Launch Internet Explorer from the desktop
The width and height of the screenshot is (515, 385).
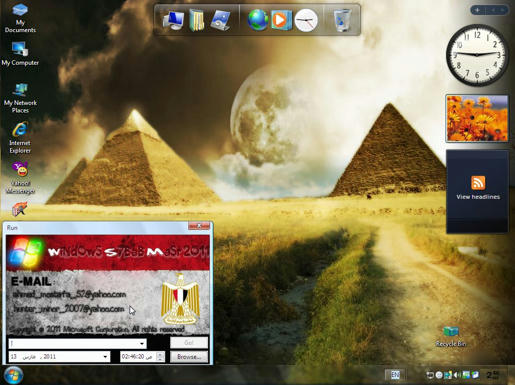click(x=20, y=138)
